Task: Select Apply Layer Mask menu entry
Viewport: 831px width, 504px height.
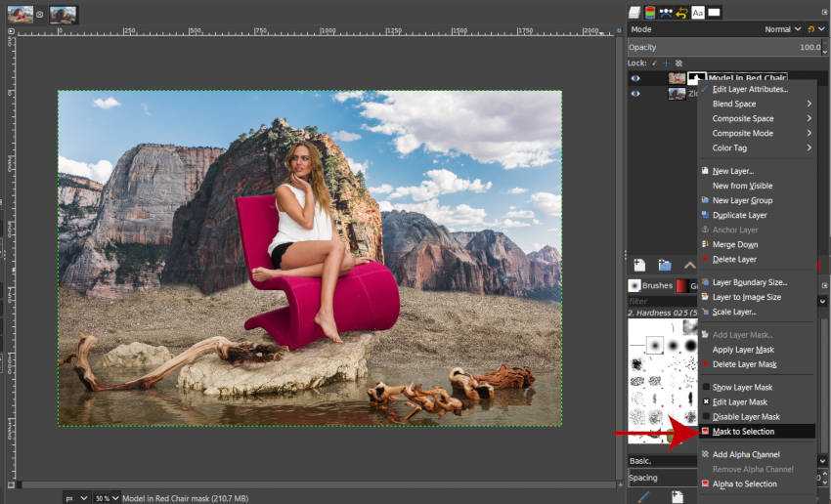Action: tap(743, 350)
